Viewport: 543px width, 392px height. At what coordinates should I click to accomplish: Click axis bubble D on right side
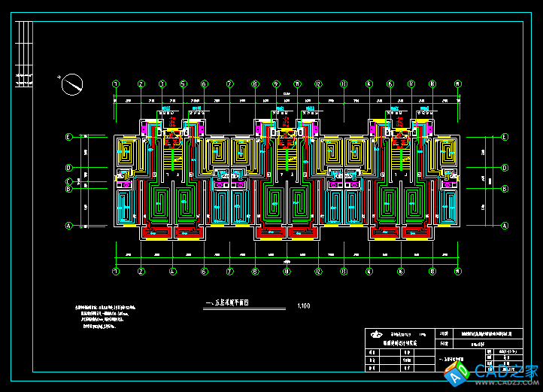(505, 168)
